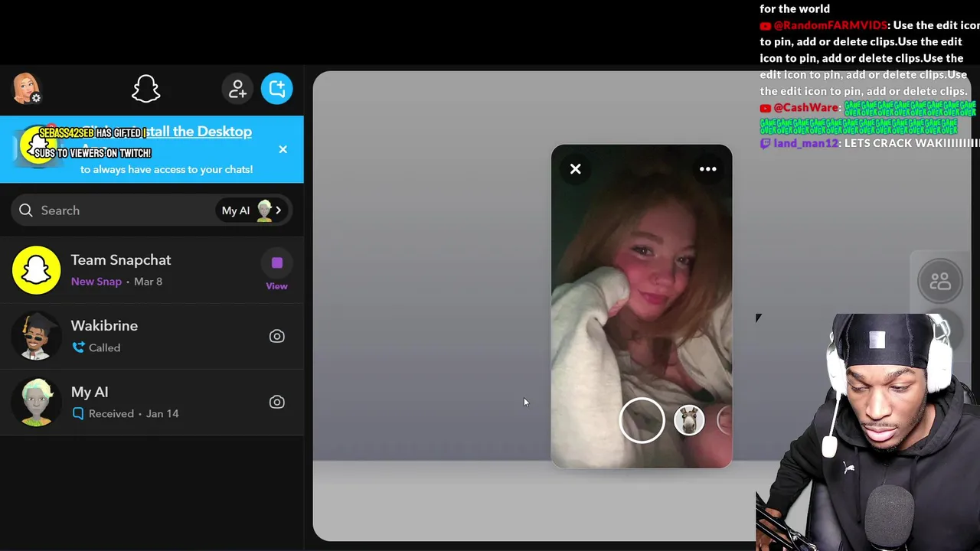The width and height of the screenshot is (980, 551).
Task: Open My AI conversation row
Action: pos(152,402)
